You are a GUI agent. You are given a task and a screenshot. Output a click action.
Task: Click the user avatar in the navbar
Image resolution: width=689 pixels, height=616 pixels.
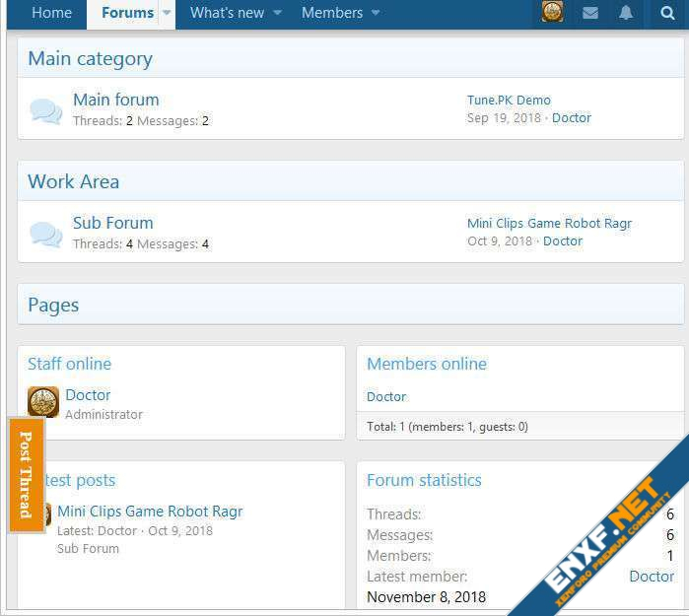pyautogui.click(x=553, y=12)
